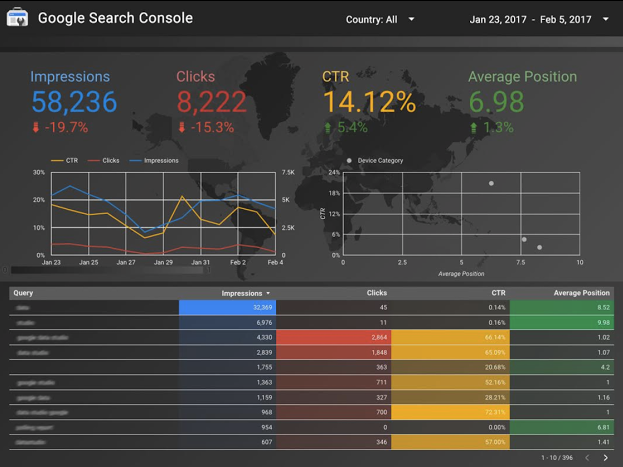This screenshot has width=623, height=467.
Task: Click the Clicks legend item in the line chart
Action: coord(104,161)
